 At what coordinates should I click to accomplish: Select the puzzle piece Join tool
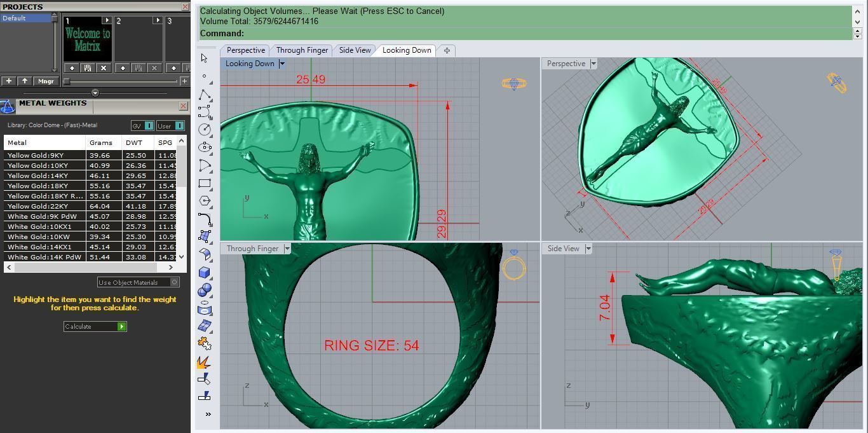(205, 343)
